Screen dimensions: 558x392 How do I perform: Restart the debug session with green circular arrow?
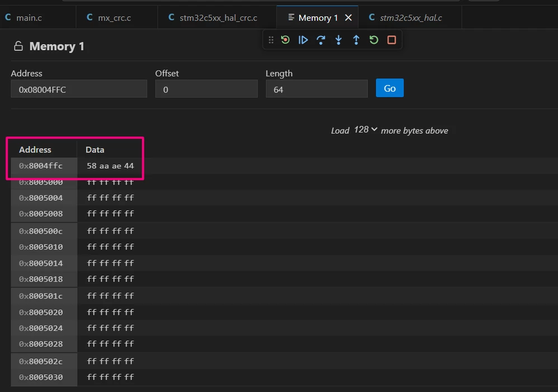pos(285,40)
